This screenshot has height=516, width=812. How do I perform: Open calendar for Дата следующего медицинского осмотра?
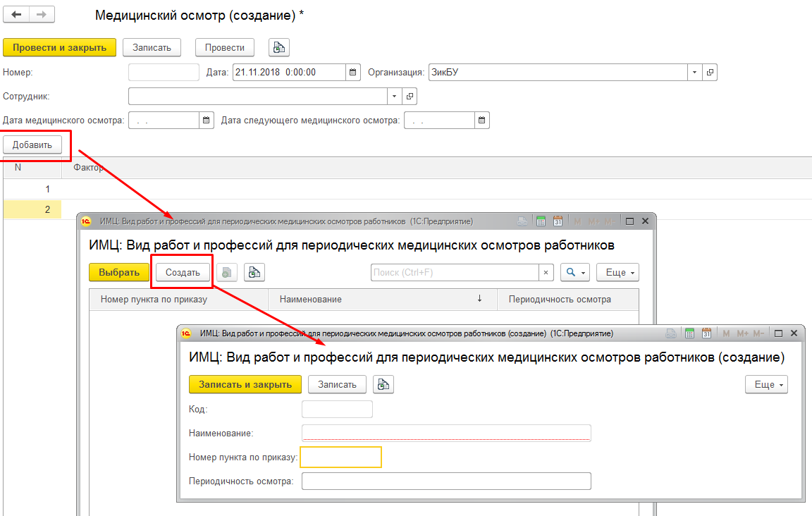tap(481, 121)
